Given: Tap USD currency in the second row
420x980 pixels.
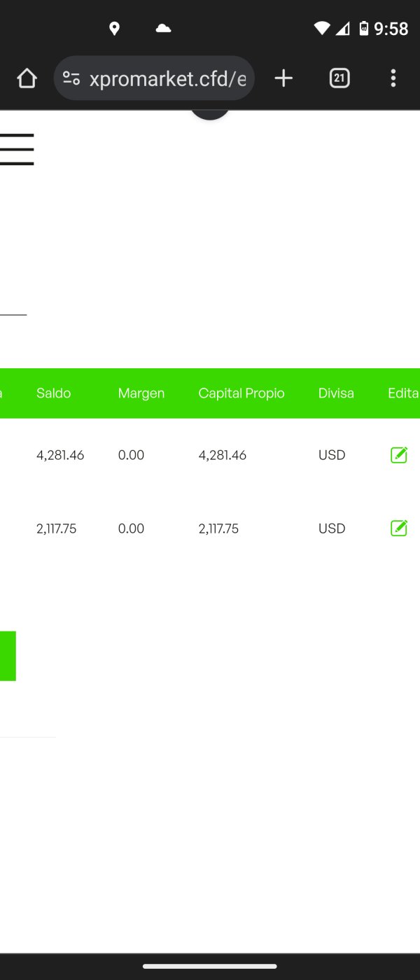Looking at the screenshot, I should [332, 528].
